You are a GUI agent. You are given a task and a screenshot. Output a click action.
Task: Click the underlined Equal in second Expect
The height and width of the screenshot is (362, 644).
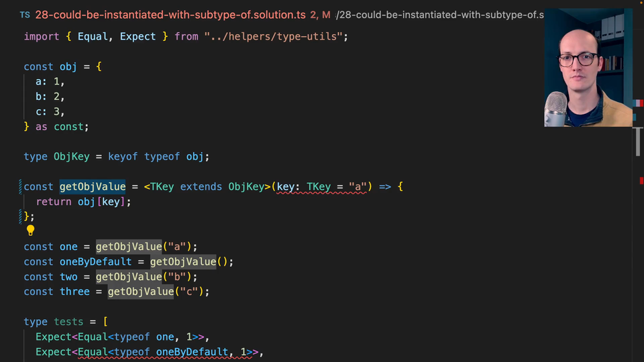click(93, 352)
